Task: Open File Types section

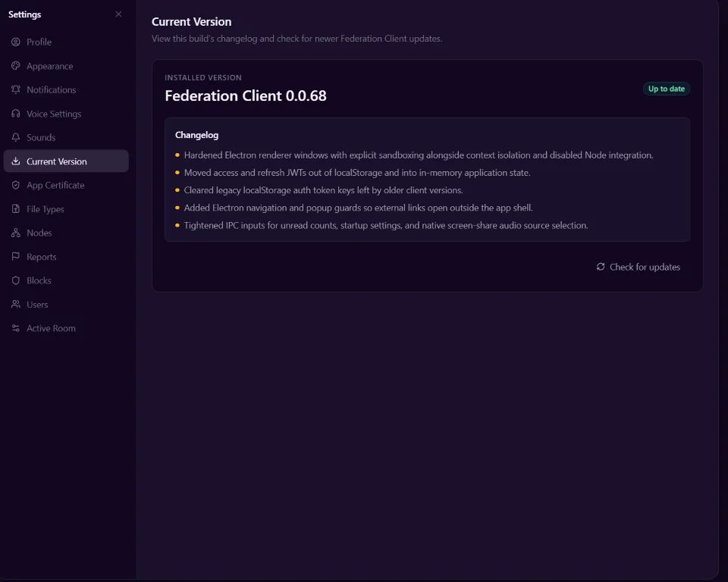Action: [x=66, y=209]
